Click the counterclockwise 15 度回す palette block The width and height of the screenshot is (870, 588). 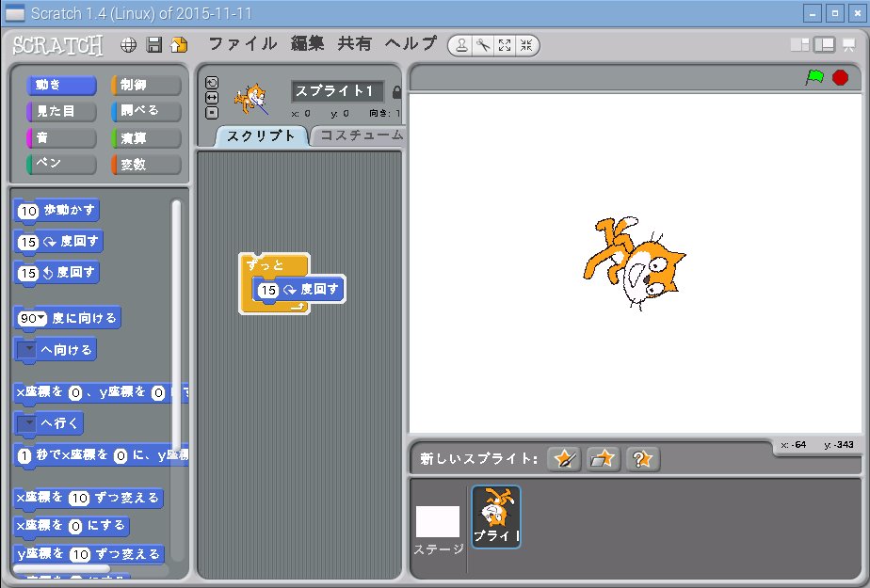click(56, 273)
